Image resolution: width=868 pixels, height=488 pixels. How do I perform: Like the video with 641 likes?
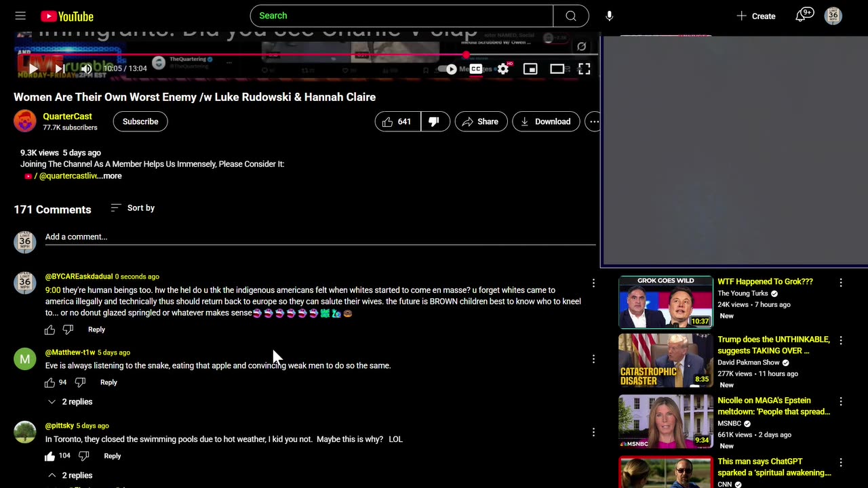click(x=397, y=121)
